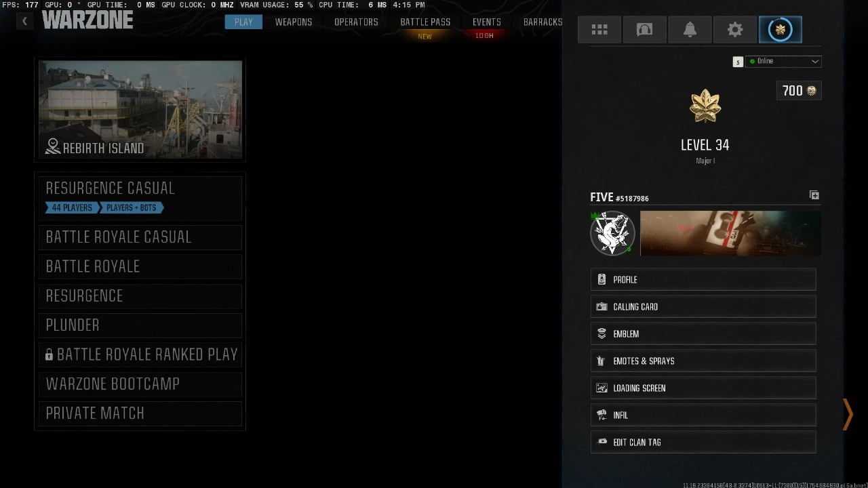Open the Barracks tab
Viewport: 868px width, 488px height.
click(x=543, y=22)
